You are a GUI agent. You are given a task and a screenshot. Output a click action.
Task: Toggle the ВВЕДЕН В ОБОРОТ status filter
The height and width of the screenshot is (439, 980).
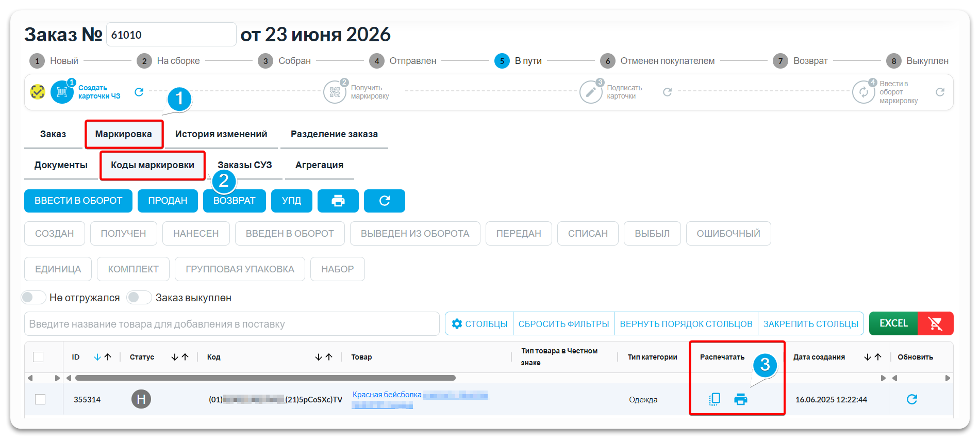click(290, 234)
